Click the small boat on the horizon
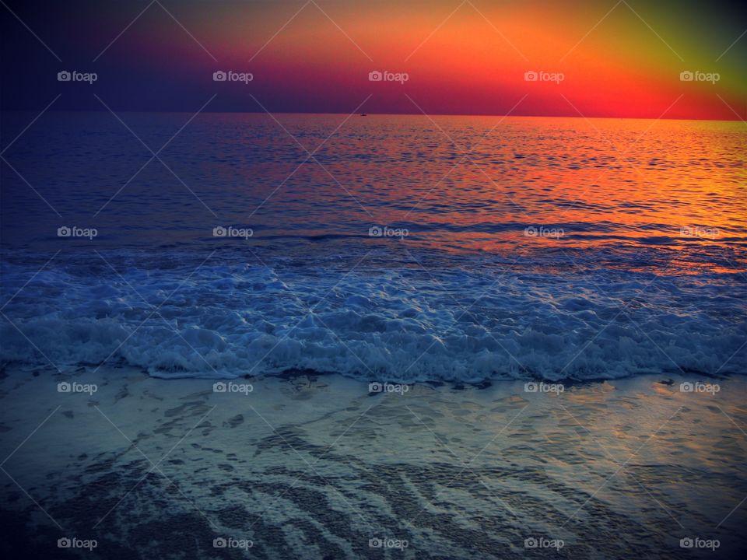 (x=363, y=114)
